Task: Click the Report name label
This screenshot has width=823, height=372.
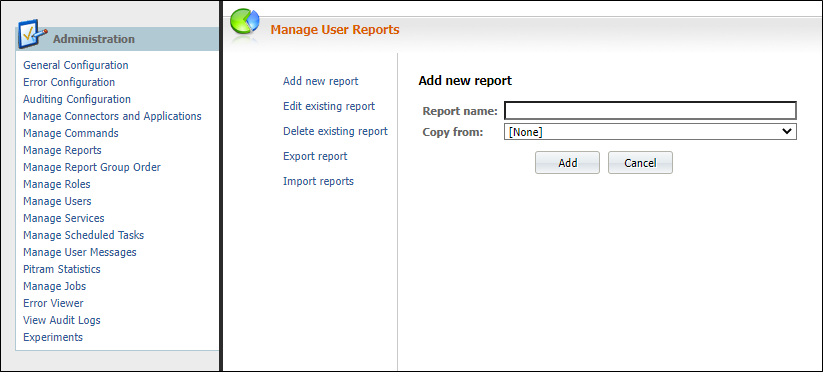Action: point(460,111)
